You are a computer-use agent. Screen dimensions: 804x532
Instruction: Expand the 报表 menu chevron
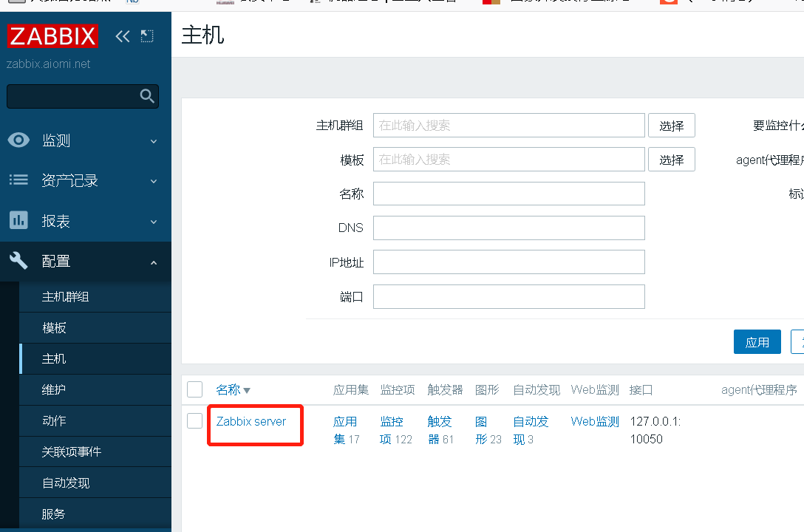(x=153, y=222)
